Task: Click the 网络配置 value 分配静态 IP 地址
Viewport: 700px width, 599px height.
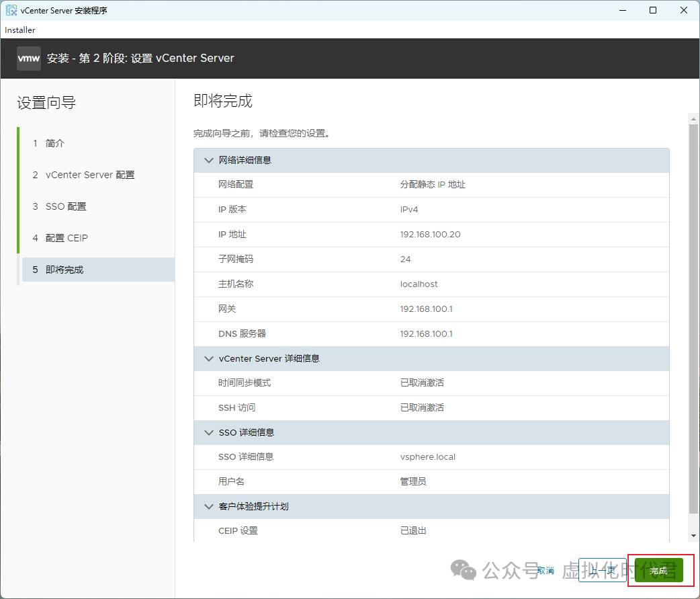Action: (433, 185)
